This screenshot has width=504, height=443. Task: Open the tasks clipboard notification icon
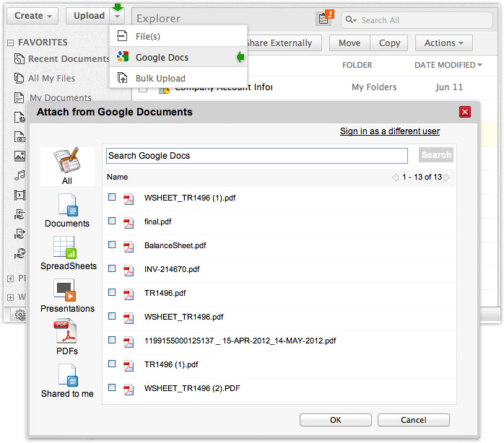click(x=324, y=19)
